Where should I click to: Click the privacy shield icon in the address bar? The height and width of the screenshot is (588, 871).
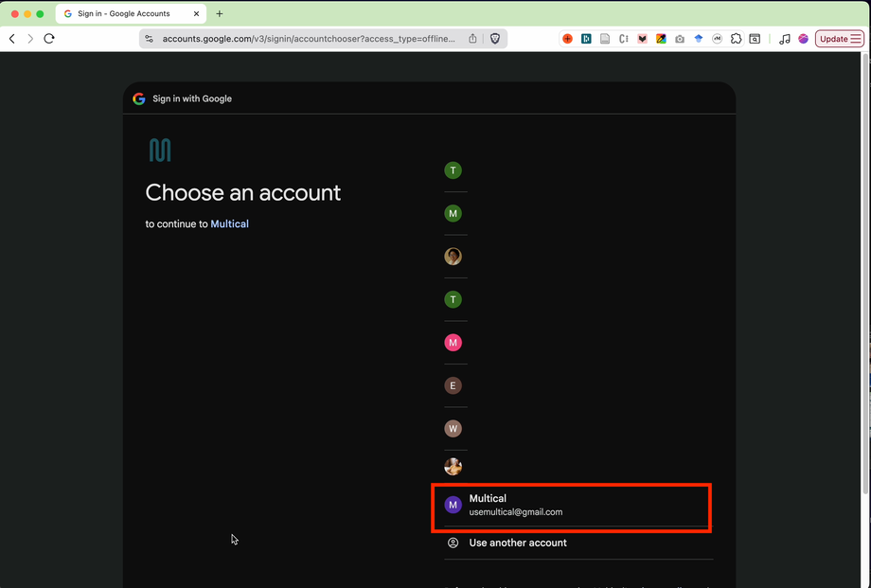(494, 38)
